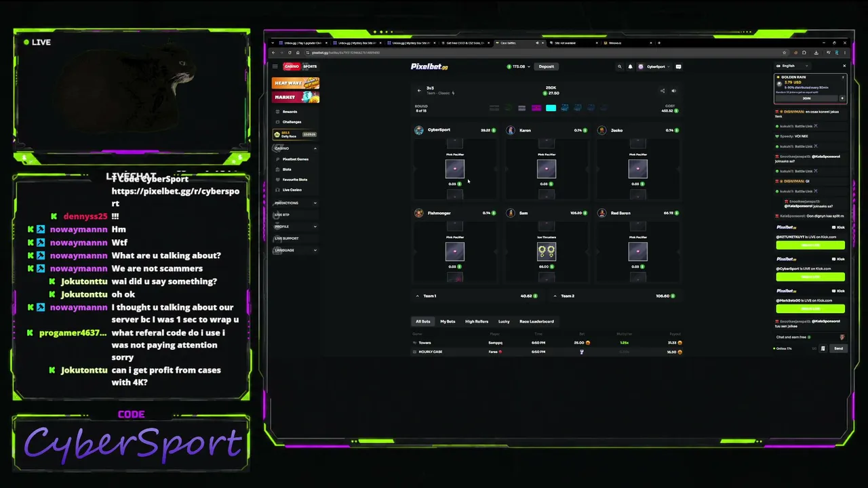Collapse the Team 2 summary chevron
868x488 pixels.
point(555,296)
